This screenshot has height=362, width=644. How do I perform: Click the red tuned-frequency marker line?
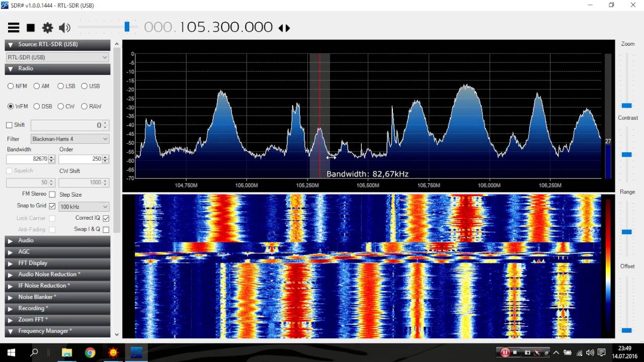tap(319, 116)
